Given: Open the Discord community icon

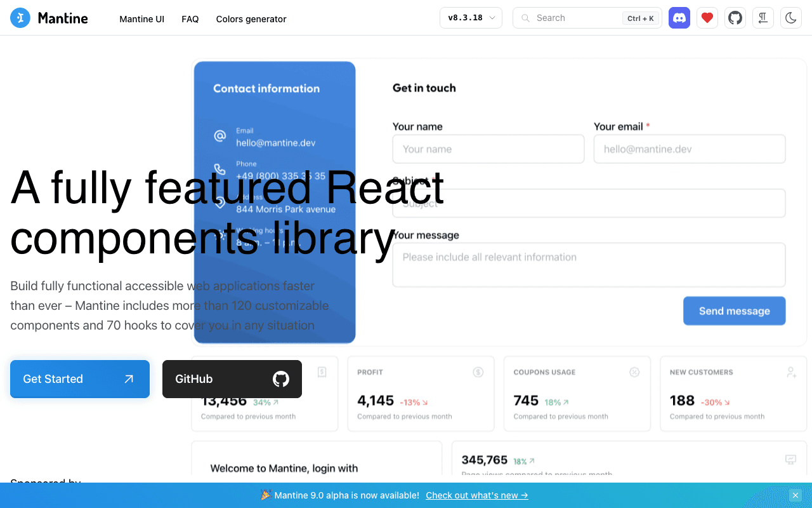Looking at the screenshot, I should pos(679,18).
